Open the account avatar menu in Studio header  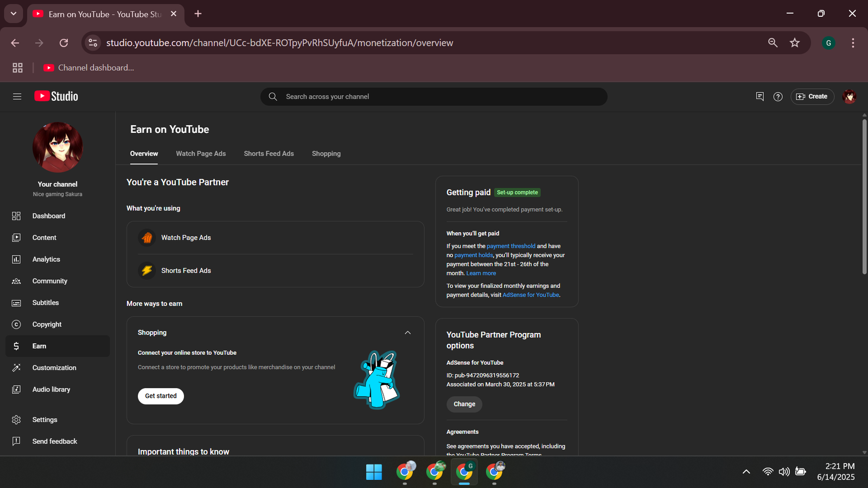click(x=849, y=97)
